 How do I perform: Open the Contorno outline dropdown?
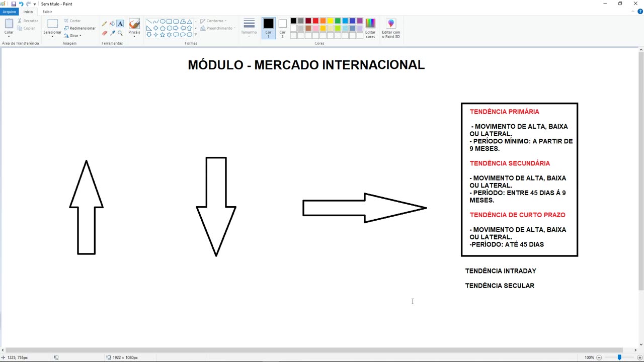[213, 21]
